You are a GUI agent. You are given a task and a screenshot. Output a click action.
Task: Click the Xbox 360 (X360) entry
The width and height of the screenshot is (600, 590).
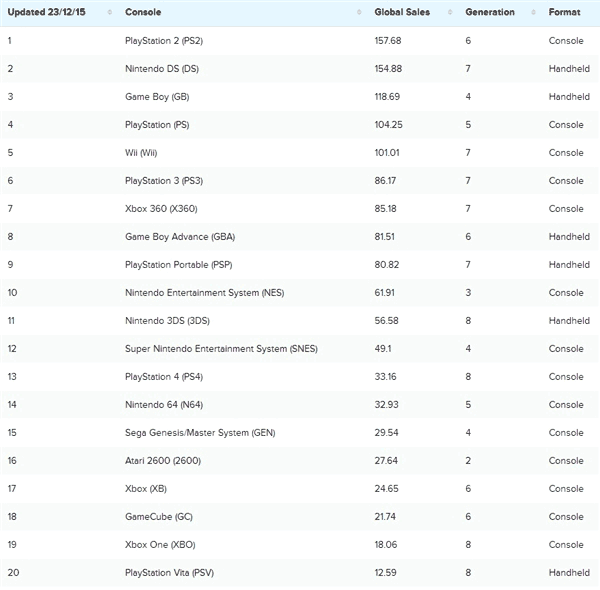[x=162, y=209]
